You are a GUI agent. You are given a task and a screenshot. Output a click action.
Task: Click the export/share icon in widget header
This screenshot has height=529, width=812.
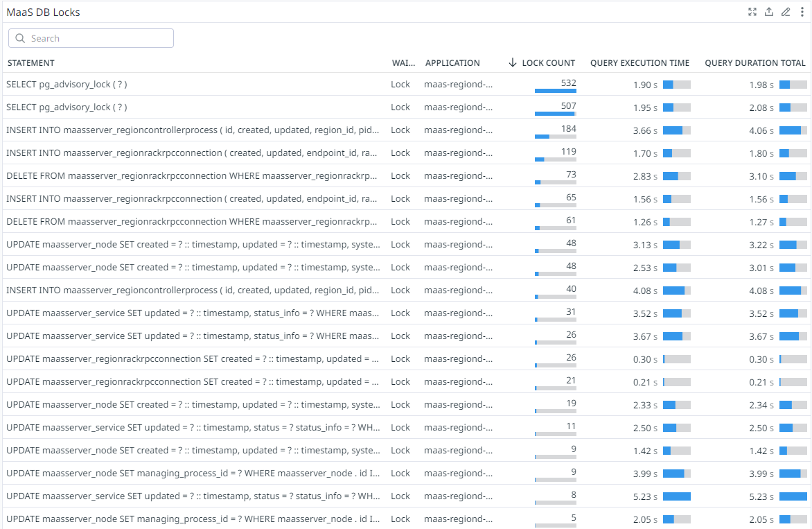pos(769,12)
